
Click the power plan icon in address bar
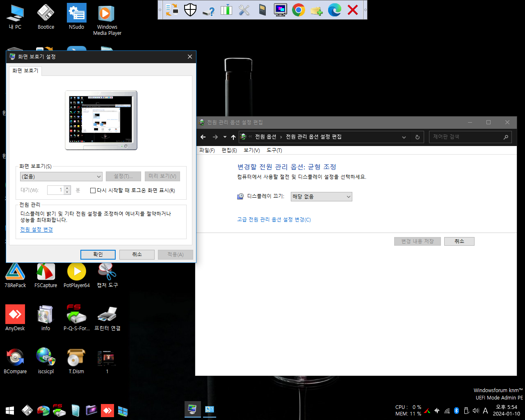(243, 137)
